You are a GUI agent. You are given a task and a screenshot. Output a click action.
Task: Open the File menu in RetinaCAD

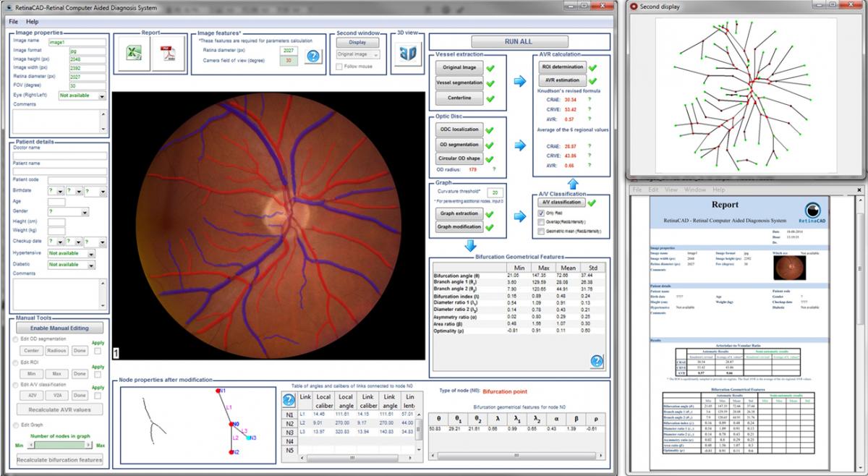14,22
